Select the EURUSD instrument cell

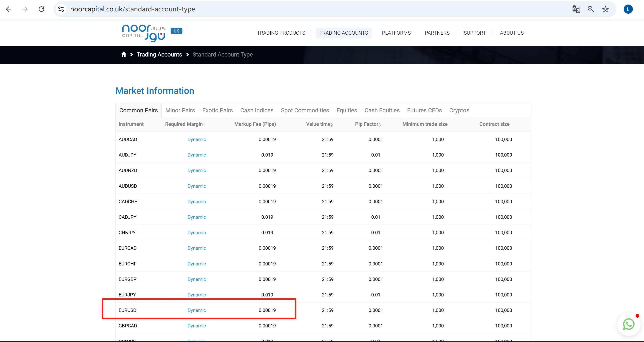point(127,310)
